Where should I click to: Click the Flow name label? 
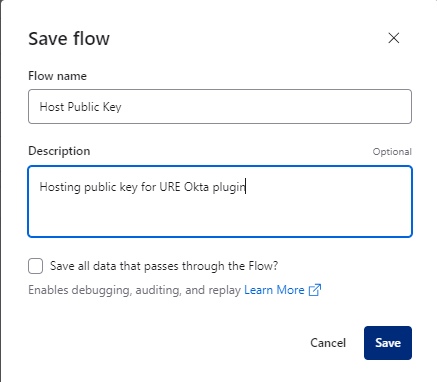click(x=57, y=76)
